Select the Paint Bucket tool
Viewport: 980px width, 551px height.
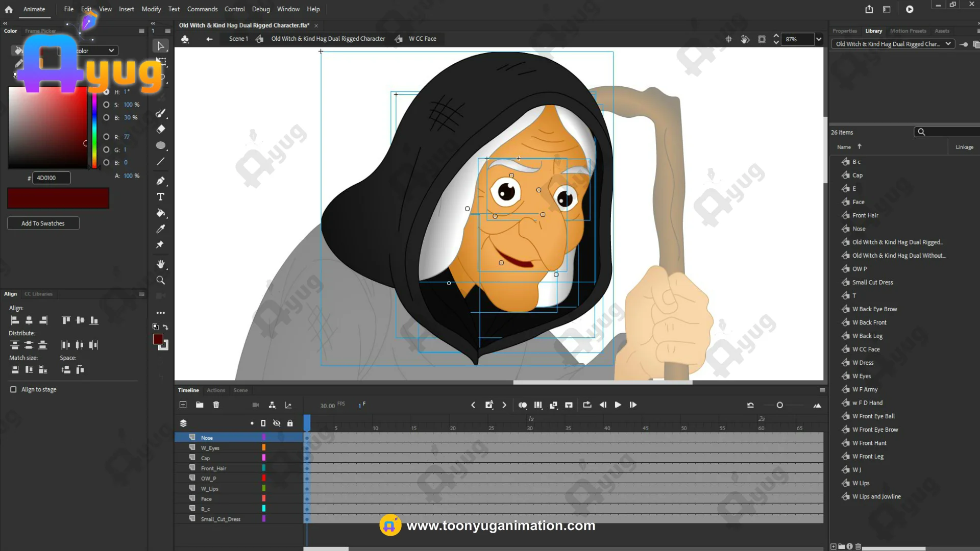pos(161,213)
